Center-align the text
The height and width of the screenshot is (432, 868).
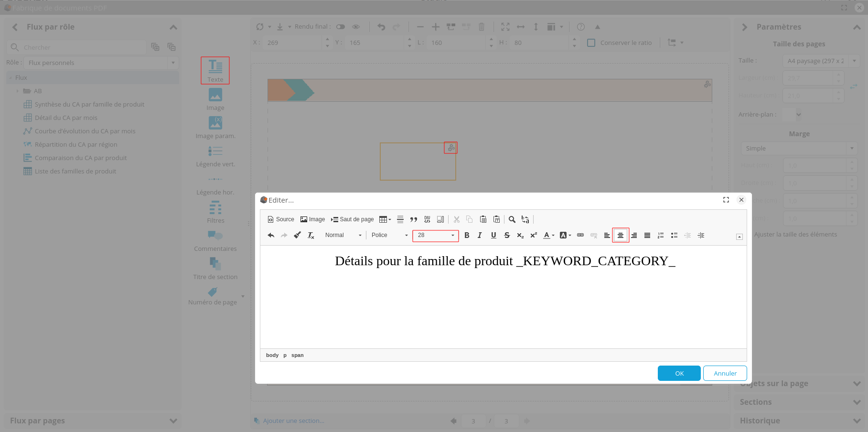coord(621,235)
